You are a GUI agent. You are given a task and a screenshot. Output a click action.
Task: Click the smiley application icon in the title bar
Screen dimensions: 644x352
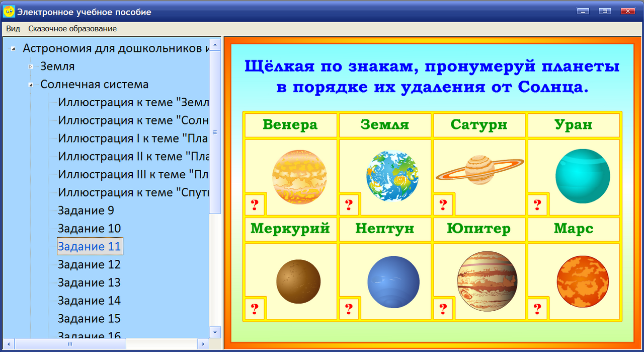click(8, 11)
